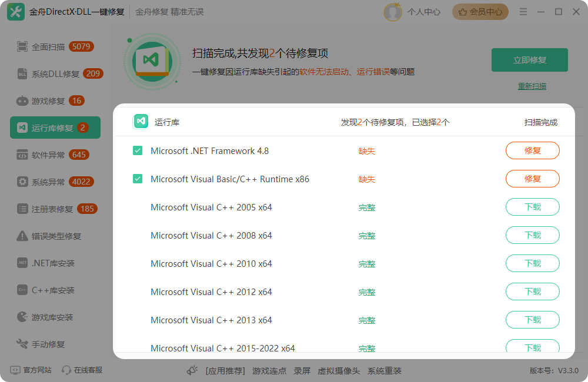The height and width of the screenshot is (382, 588).
Task: Click the official website monitor icon
Action: (x=15, y=370)
